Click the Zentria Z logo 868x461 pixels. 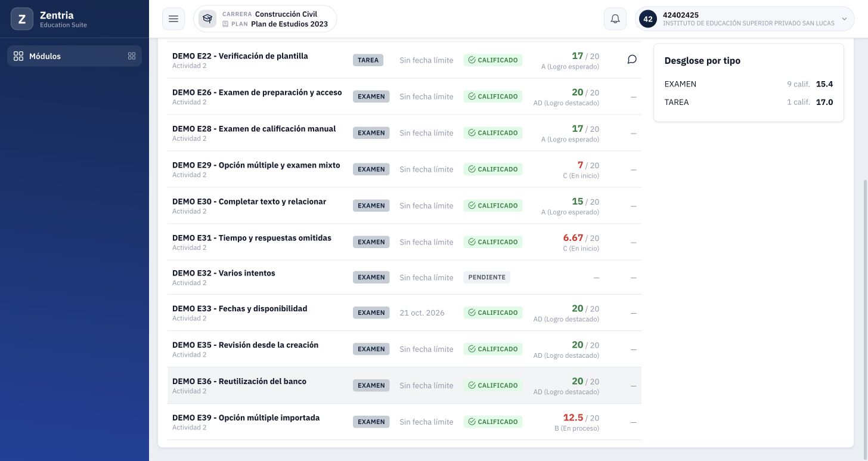click(x=22, y=19)
